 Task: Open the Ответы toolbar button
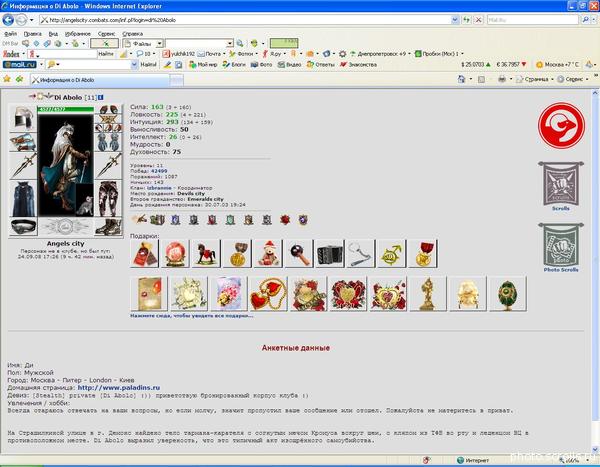click(x=321, y=65)
